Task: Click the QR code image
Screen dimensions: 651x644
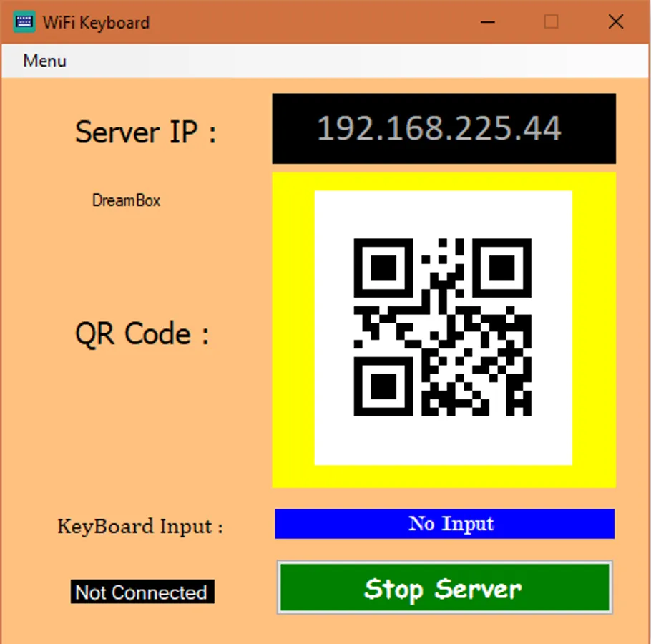Action: point(443,327)
